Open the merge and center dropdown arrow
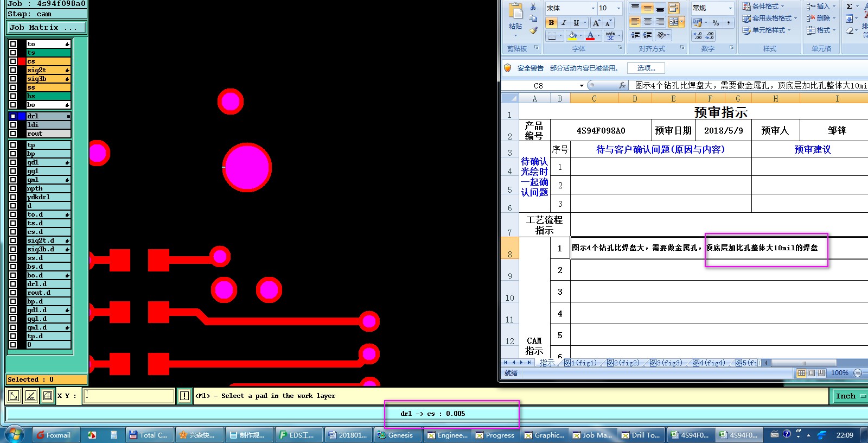The image size is (868, 443). click(682, 22)
